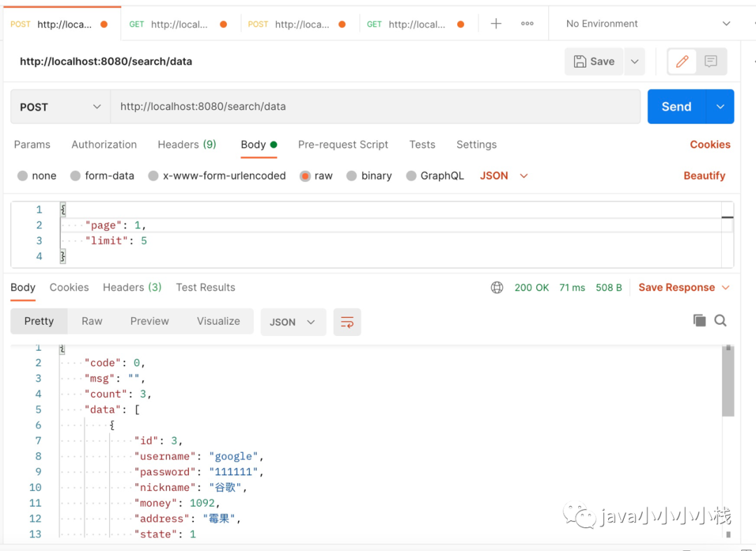Click the blue Send button
Image resolution: width=756 pixels, height=551 pixels.
tap(676, 106)
